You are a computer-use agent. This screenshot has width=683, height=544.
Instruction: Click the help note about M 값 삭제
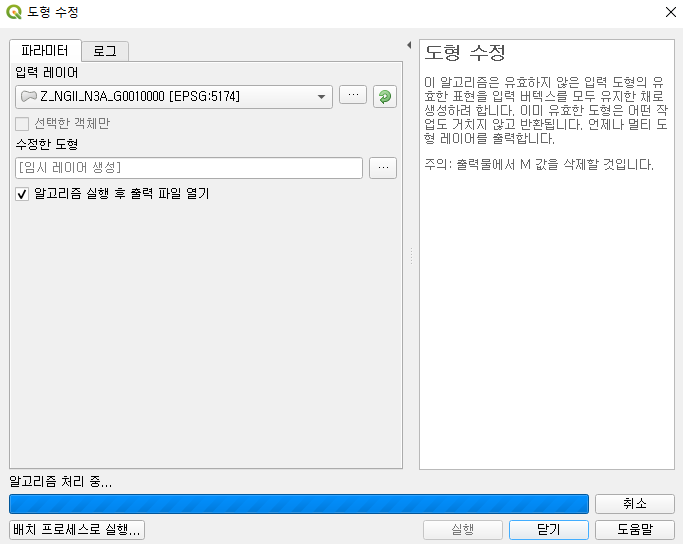point(539,165)
